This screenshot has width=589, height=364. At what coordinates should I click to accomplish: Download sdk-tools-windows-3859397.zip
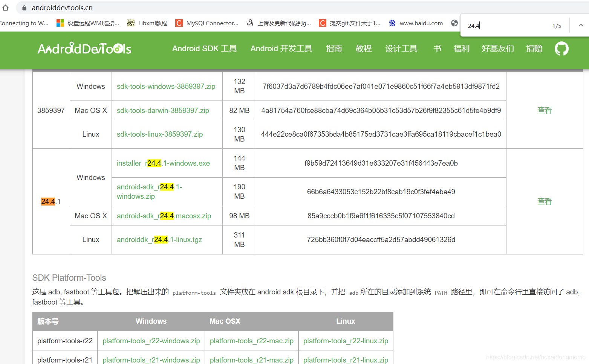coord(166,86)
